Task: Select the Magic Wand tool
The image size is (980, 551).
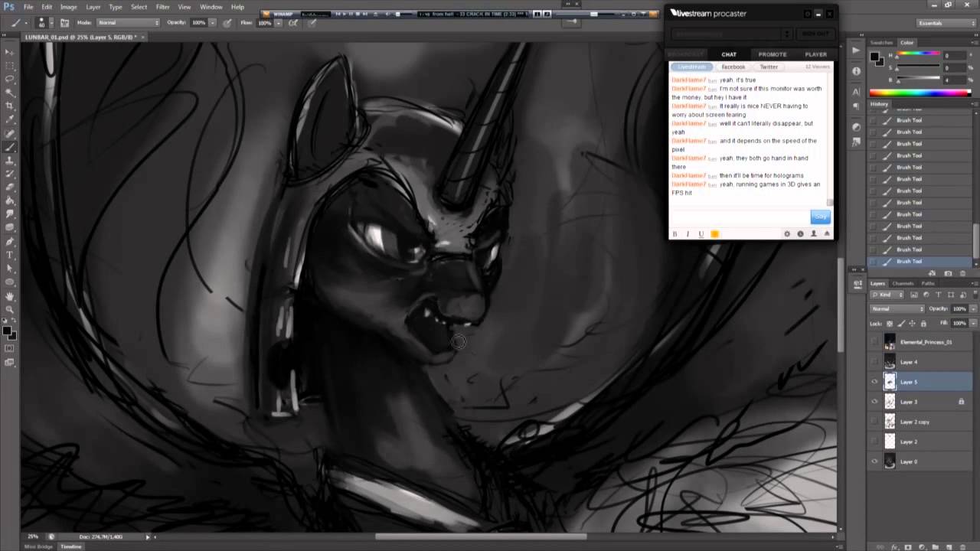Action: (9, 93)
